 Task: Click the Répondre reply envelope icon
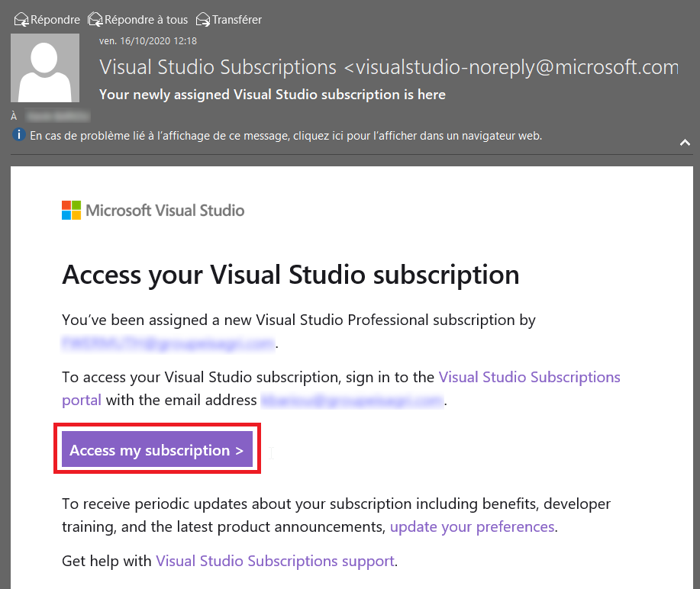(x=21, y=20)
